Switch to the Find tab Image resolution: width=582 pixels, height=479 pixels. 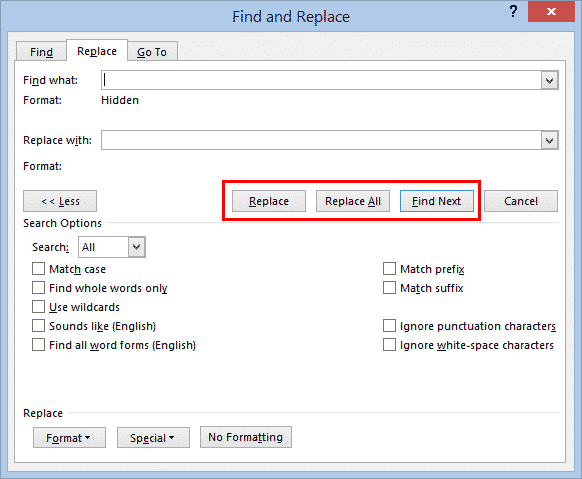tap(41, 52)
